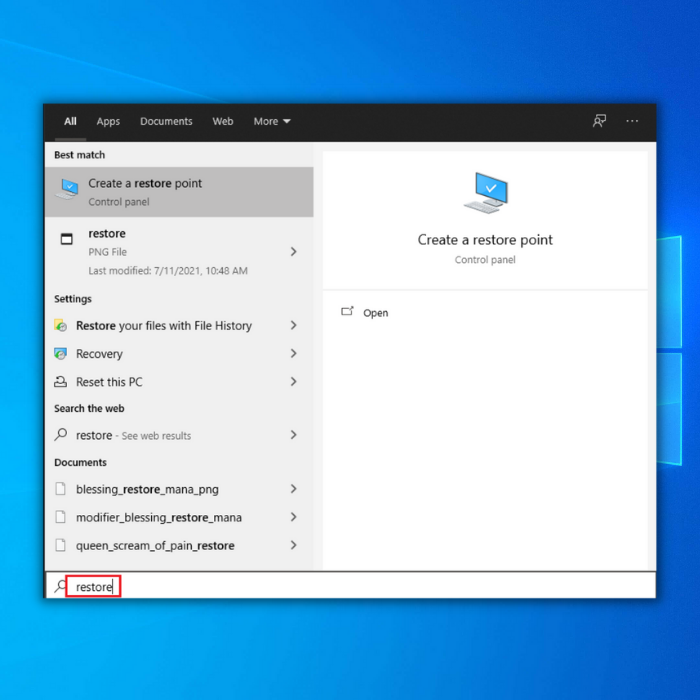
Task: Select Create a restore point best match
Action: click(179, 192)
